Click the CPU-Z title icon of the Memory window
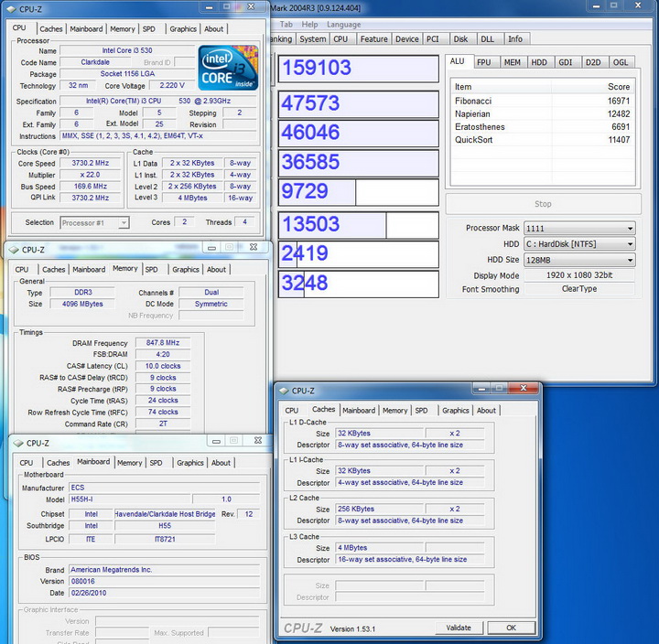The image size is (659, 644). (x=14, y=250)
